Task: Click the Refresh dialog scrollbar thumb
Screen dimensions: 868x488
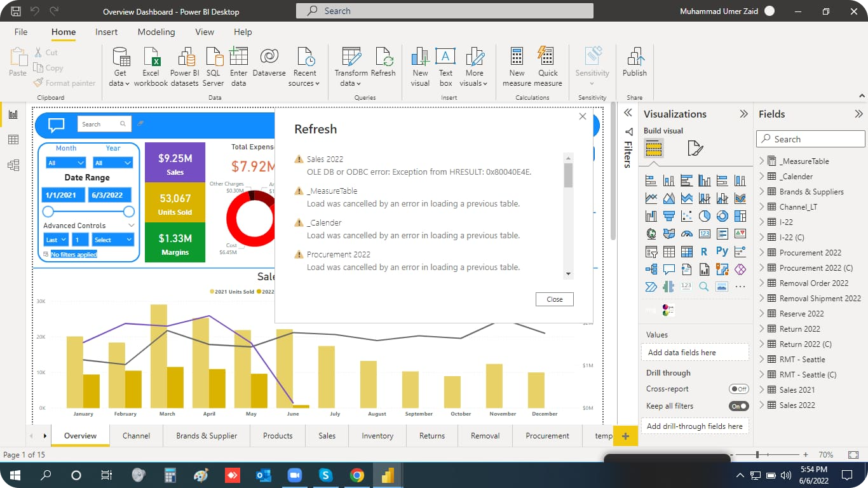Action: (568, 175)
